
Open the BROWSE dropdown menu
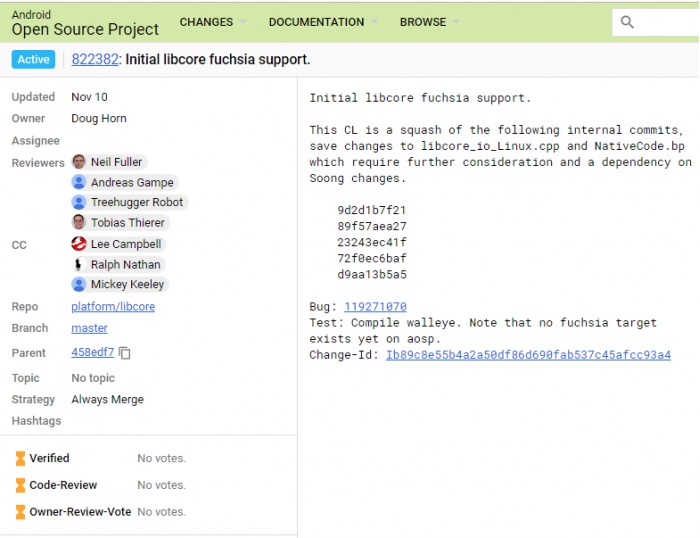429,22
